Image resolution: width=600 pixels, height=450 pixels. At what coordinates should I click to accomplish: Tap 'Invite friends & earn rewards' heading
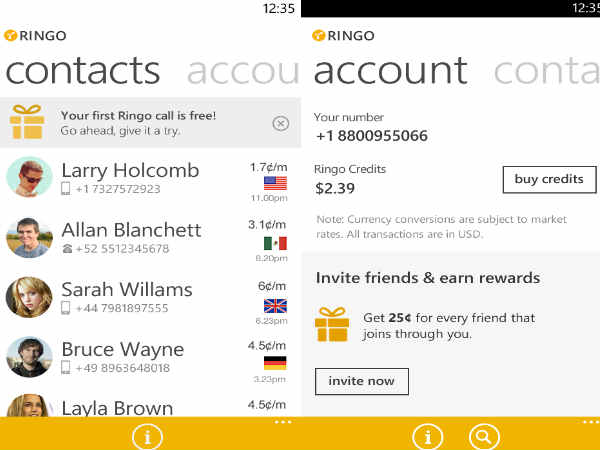(428, 278)
